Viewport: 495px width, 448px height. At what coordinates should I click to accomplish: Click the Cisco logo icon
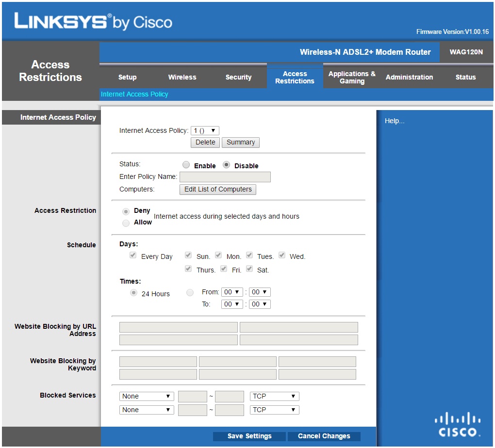458,424
